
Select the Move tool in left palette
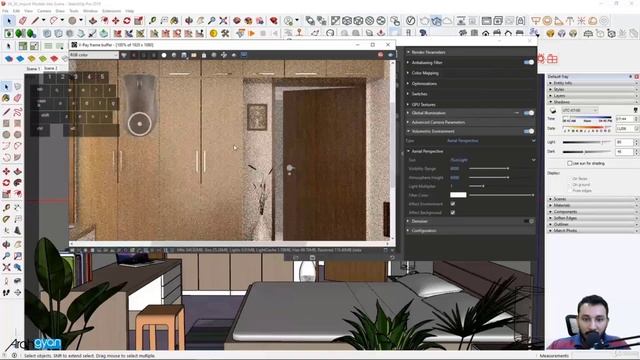click(x=6, y=171)
